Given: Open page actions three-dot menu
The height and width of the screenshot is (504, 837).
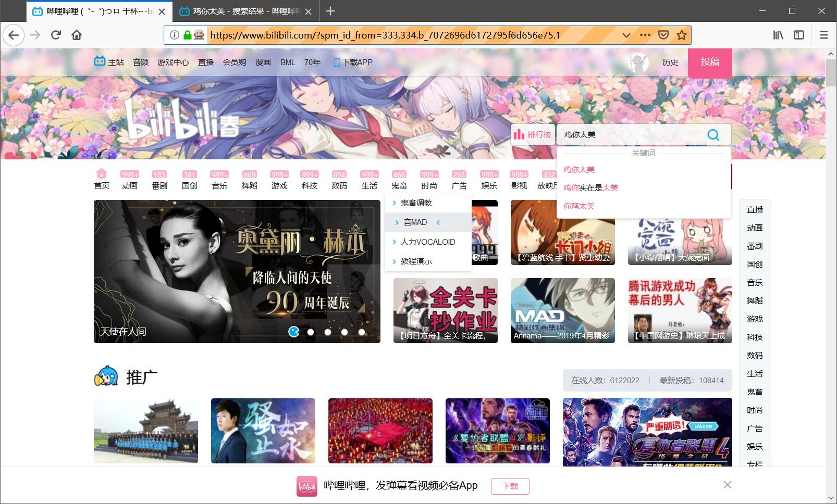Looking at the screenshot, I should (x=645, y=35).
